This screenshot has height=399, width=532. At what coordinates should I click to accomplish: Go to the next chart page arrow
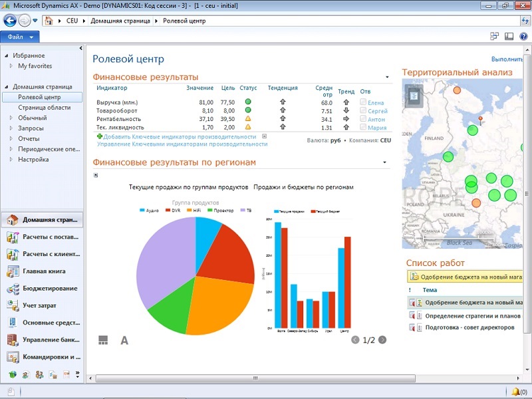click(x=382, y=340)
